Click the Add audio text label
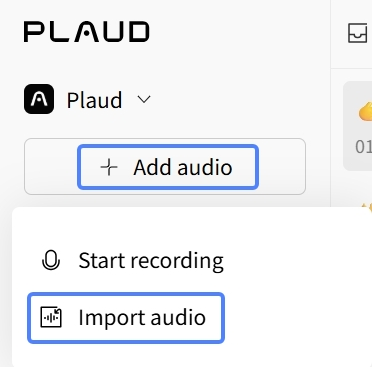Screen dimensions: 372x367 (183, 167)
